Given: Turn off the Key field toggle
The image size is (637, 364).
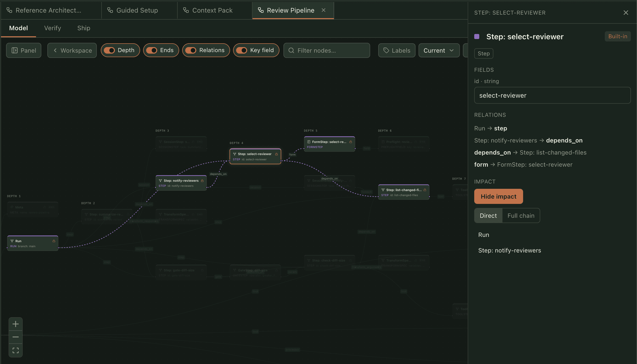Looking at the screenshot, I should [242, 50].
